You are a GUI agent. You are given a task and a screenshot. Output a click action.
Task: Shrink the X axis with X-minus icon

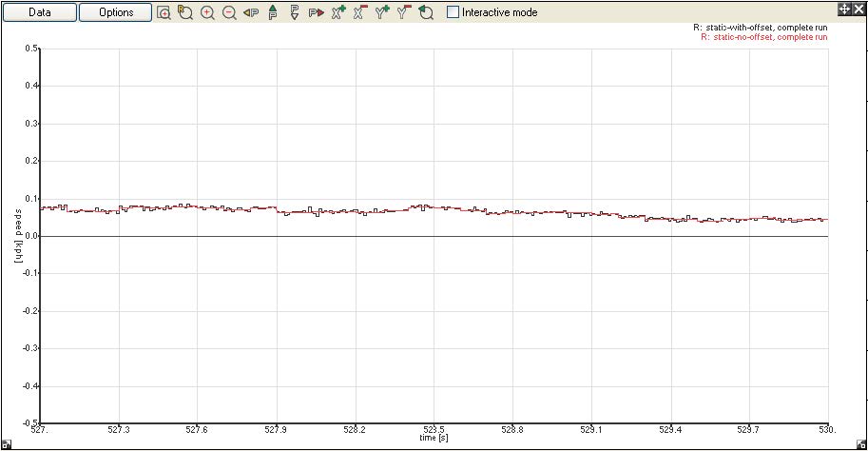pyautogui.click(x=360, y=12)
